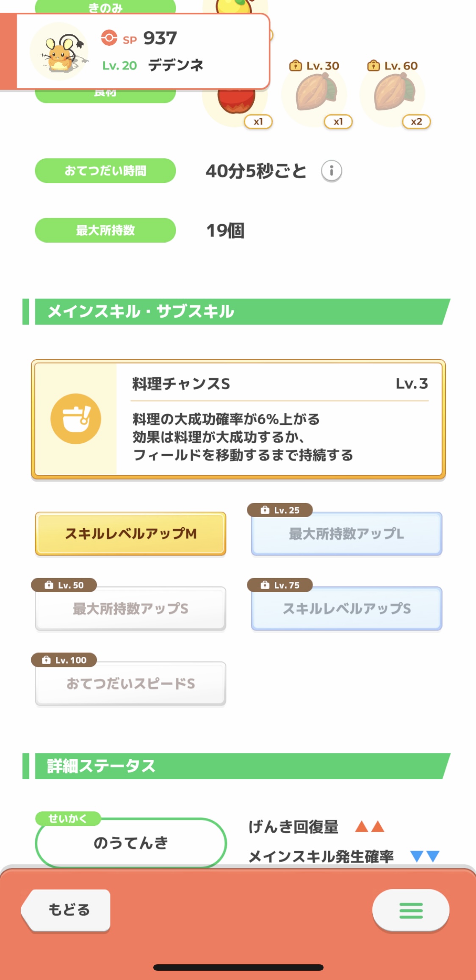The height and width of the screenshot is (980, 476).
Task: Tap locked おてつだいスピードS sub skill
Action: (130, 684)
